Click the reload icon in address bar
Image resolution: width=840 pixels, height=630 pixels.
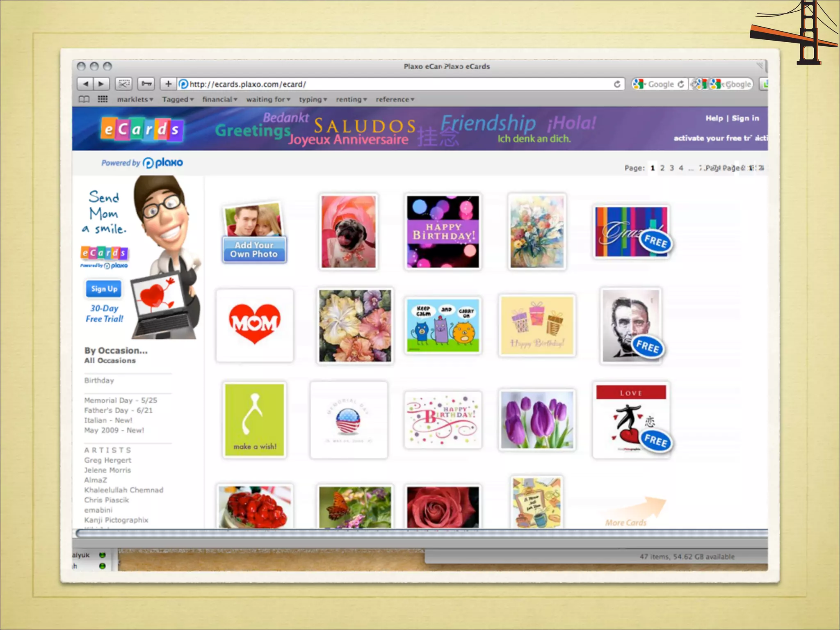tap(617, 84)
